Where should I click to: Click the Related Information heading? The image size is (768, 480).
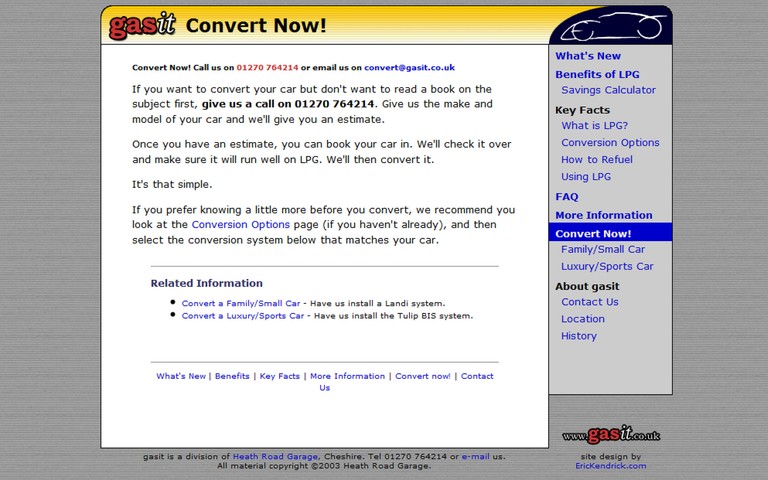click(x=206, y=283)
